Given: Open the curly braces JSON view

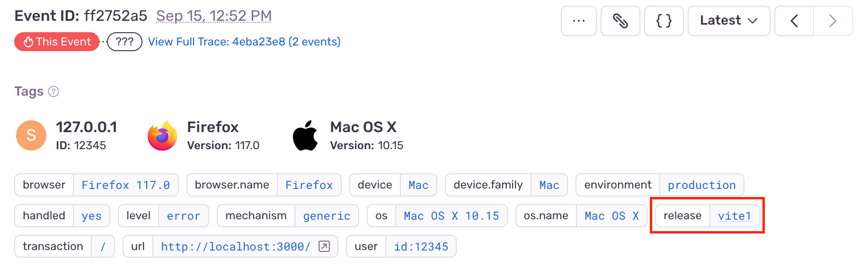Looking at the screenshot, I should point(664,21).
